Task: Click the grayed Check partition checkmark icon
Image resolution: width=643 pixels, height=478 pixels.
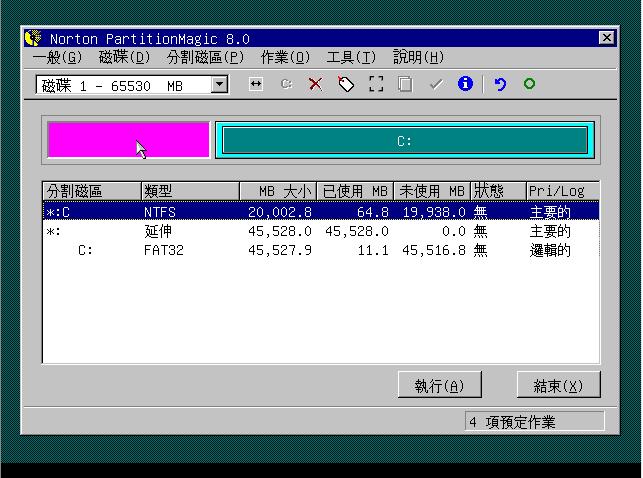Action: (436, 84)
